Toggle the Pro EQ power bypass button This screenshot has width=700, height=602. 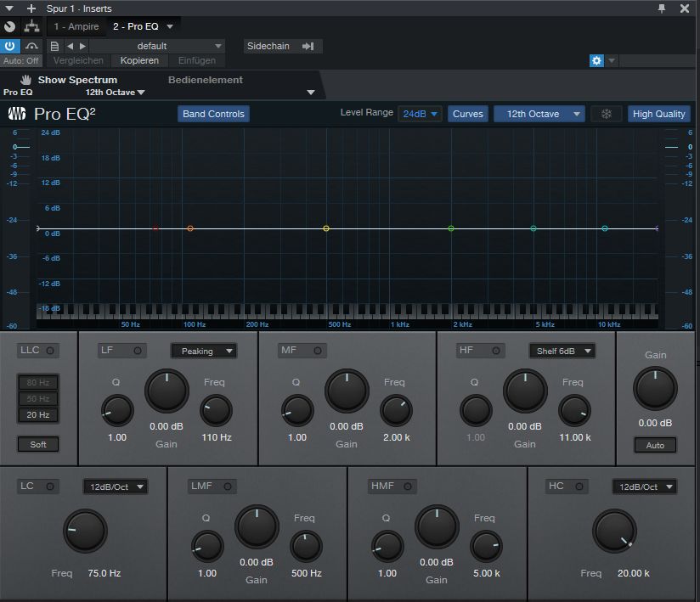coord(10,46)
